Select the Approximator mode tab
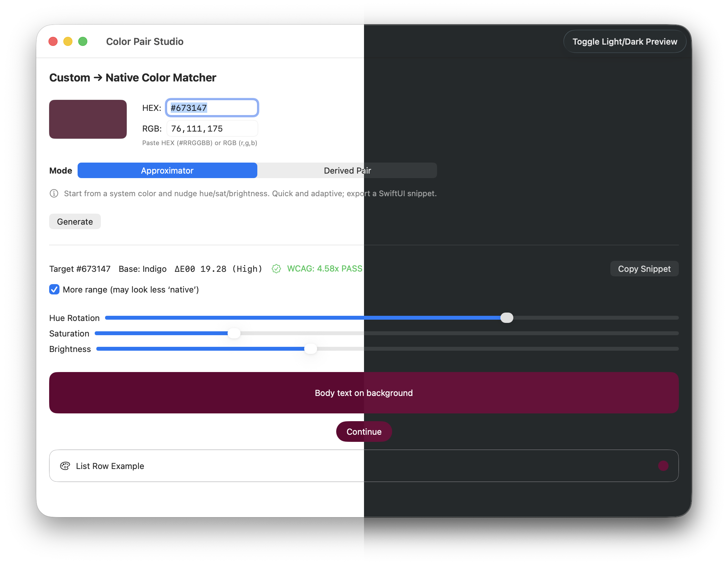 pyautogui.click(x=167, y=170)
